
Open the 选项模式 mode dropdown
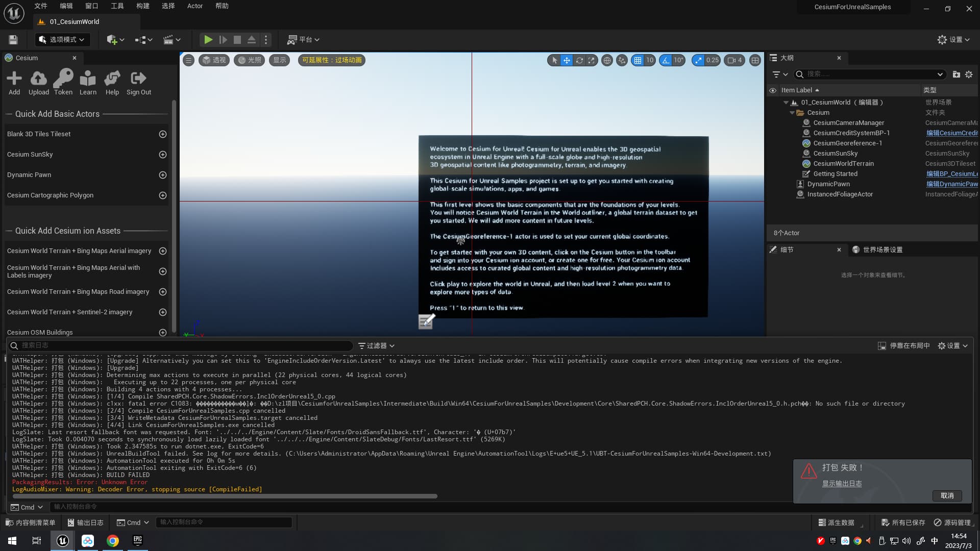(62, 40)
